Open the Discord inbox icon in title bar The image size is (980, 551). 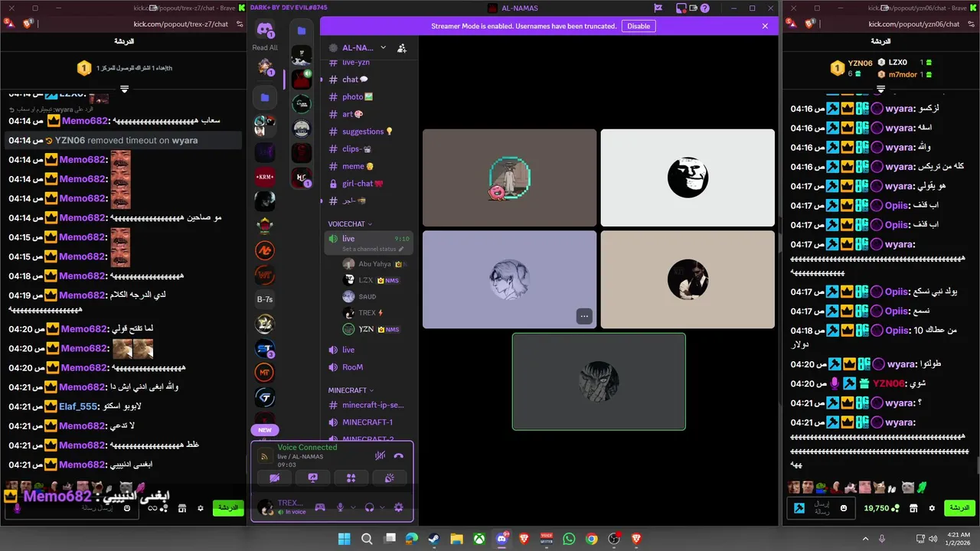(681, 8)
